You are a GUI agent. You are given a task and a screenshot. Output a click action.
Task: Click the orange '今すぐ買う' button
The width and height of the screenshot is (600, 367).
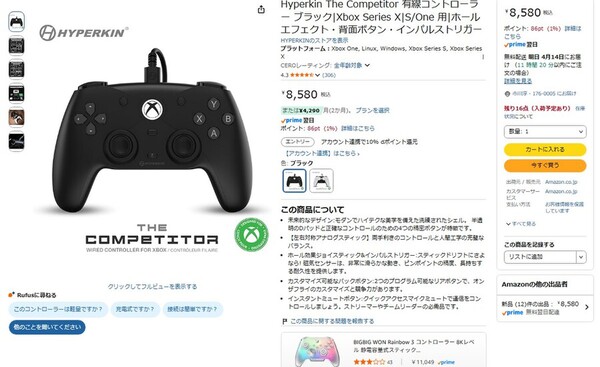click(545, 165)
